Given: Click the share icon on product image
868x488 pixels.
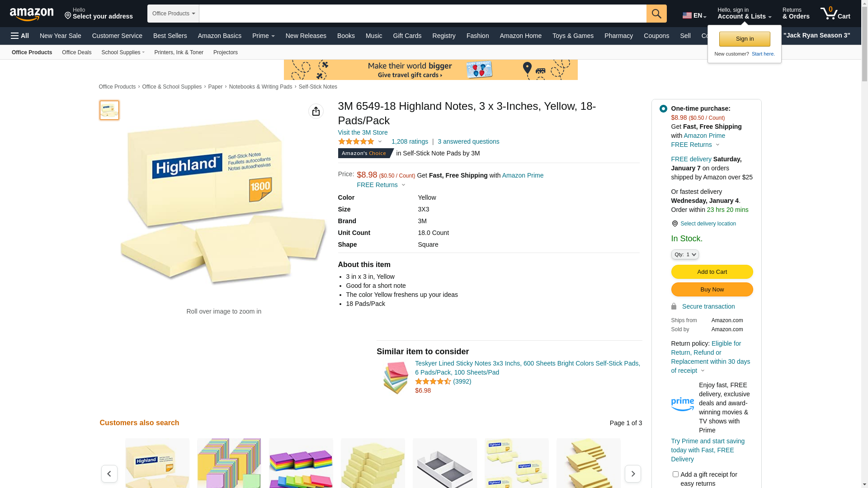Looking at the screenshot, I should (x=316, y=111).
